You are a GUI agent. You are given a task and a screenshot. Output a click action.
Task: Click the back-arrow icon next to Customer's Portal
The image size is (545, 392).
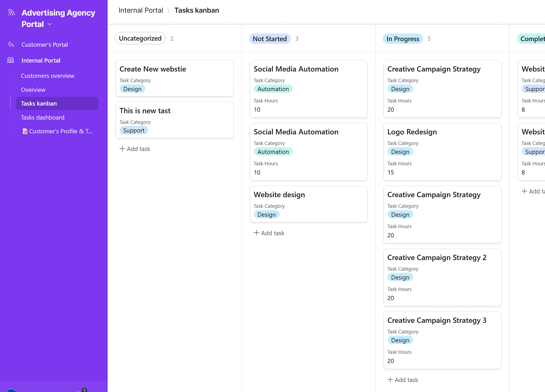pos(11,45)
